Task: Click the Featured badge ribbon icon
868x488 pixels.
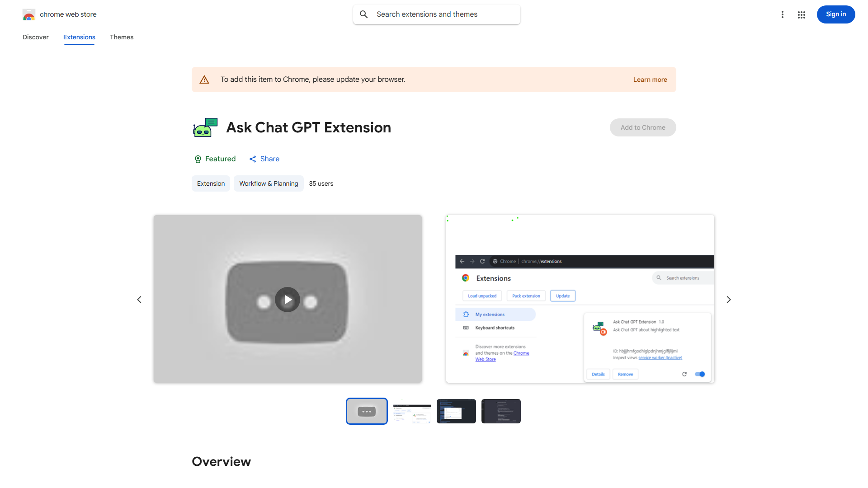Action: 198,159
